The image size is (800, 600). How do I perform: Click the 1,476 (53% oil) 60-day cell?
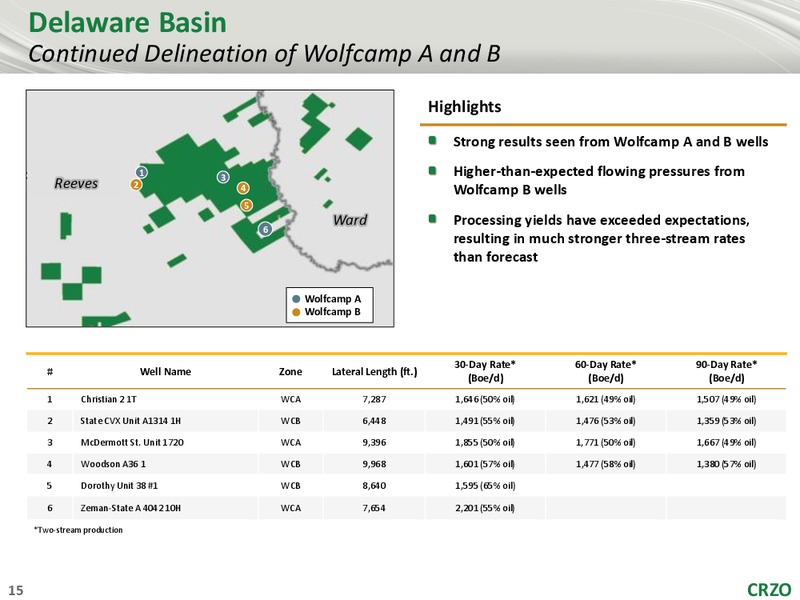coord(606,421)
